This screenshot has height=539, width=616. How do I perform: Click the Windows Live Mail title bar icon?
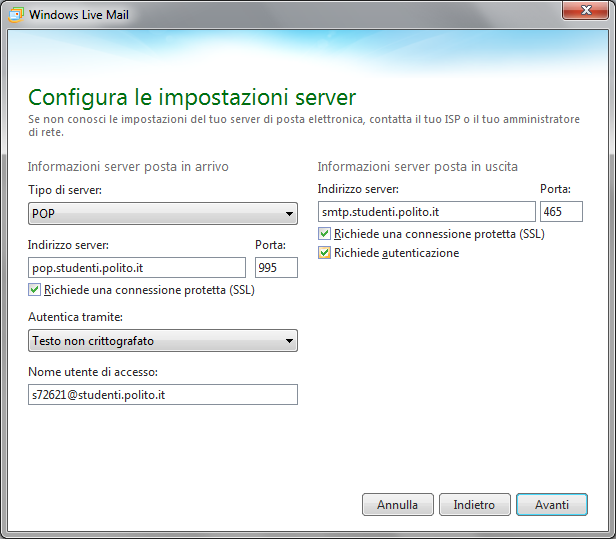[x=16, y=15]
